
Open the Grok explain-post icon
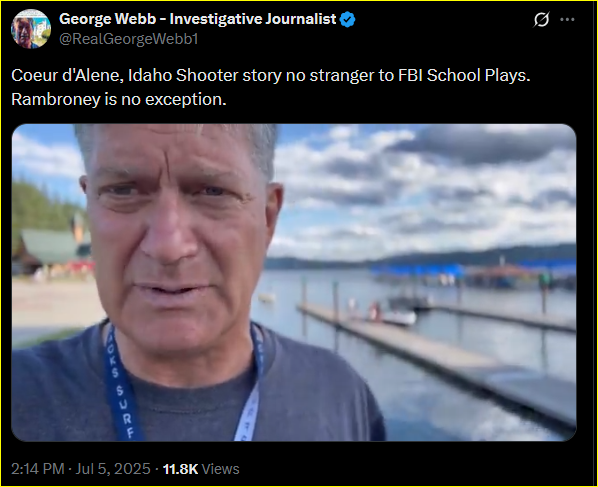point(541,19)
